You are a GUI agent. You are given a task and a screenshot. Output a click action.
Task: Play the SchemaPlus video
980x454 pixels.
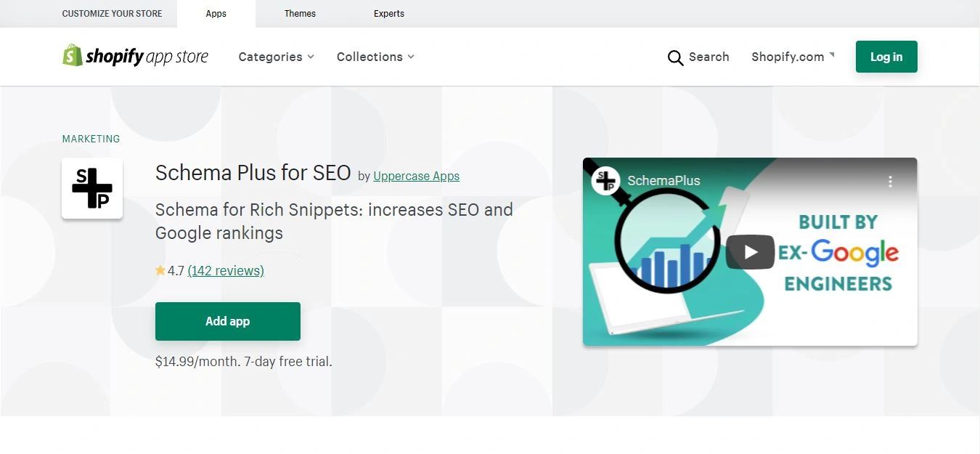coord(750,252)
